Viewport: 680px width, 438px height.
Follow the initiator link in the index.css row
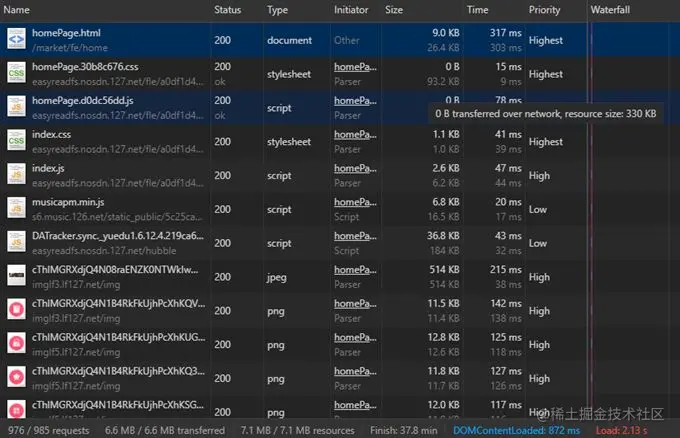pos(355,134)
